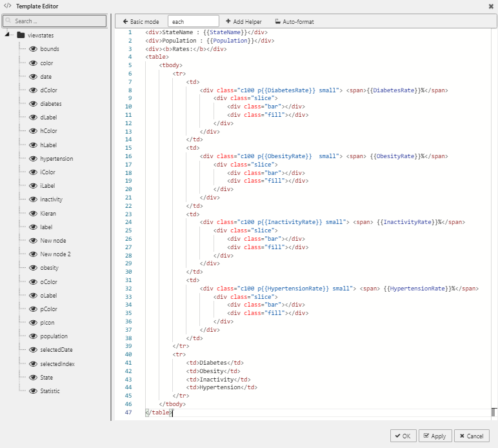This screenshot has height=448, width=498.
Task: Click Add Helper in the toolbar
Action: [243, 22]
